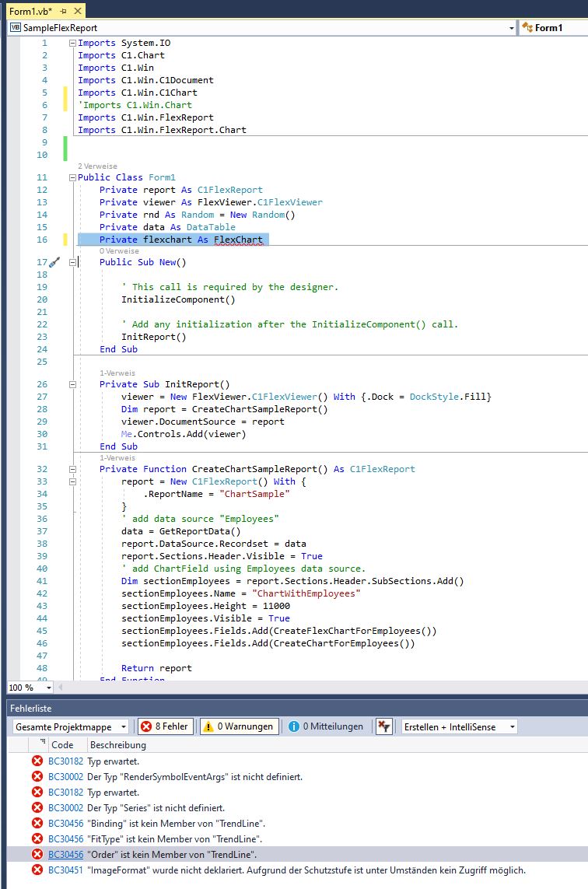Click the VB project icon beside SampleFlexReport
Viewport: 588px width, 889px height.
pos(16,27)
